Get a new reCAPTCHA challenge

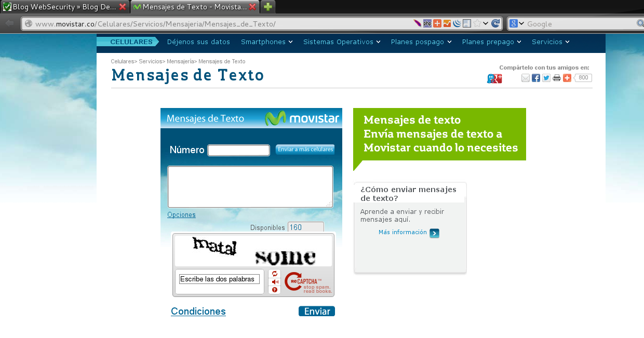coord(275,274)
